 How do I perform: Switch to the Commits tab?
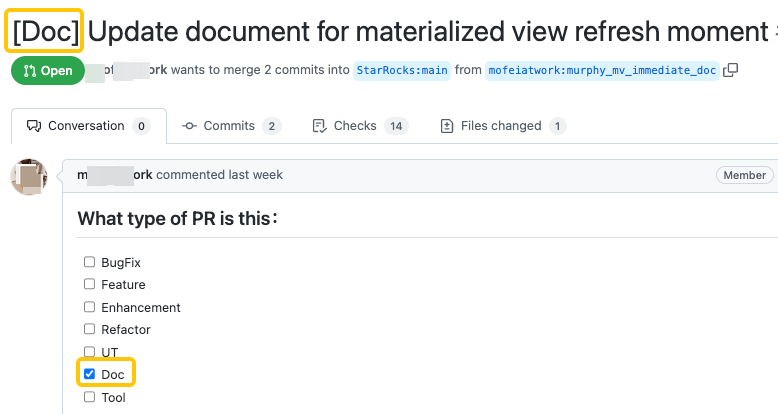point(230,126)
